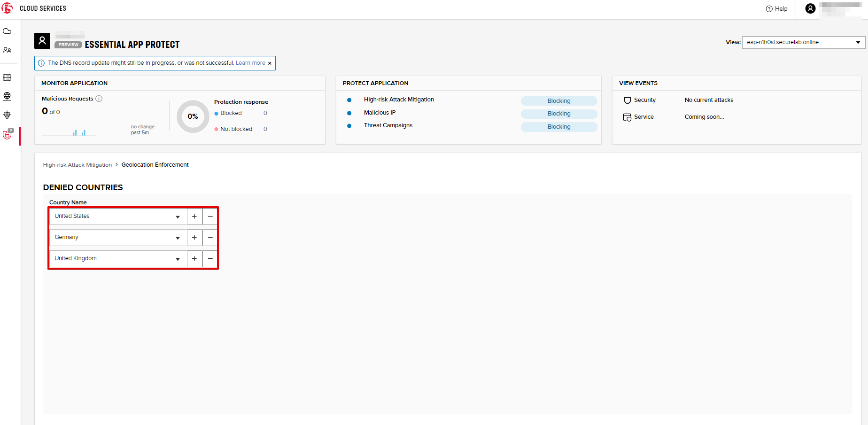Click the organization profile icon by the title
This screenshot has width=868, height=425.
(x=42, y=41)
